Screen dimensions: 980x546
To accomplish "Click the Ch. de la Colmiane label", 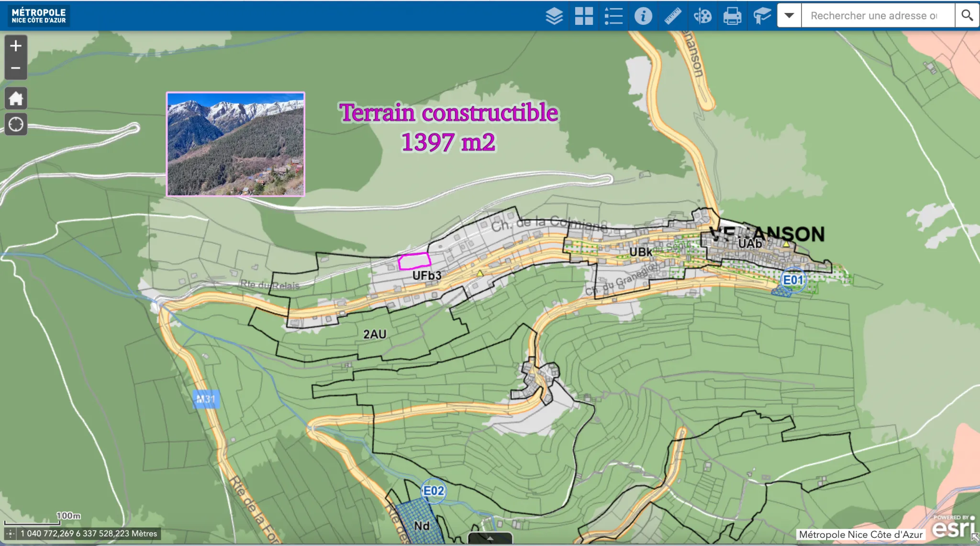I will pyautogui.click(x=549, y=224).
